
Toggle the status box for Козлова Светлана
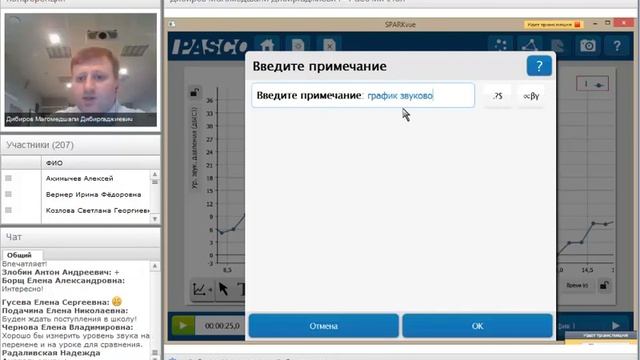pyautogui.click(x=8, y=210)
